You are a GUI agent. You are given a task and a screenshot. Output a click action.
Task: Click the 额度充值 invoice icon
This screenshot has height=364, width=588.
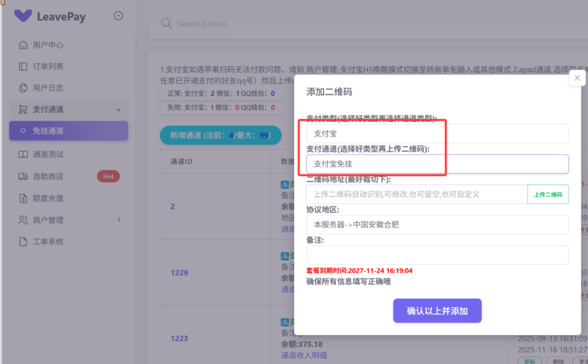coord(23,198)
